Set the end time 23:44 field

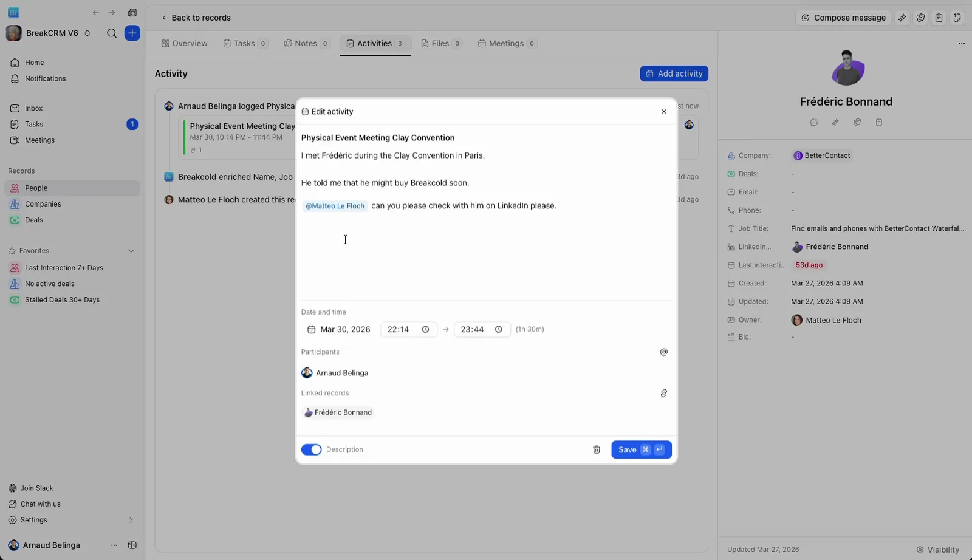482,329
